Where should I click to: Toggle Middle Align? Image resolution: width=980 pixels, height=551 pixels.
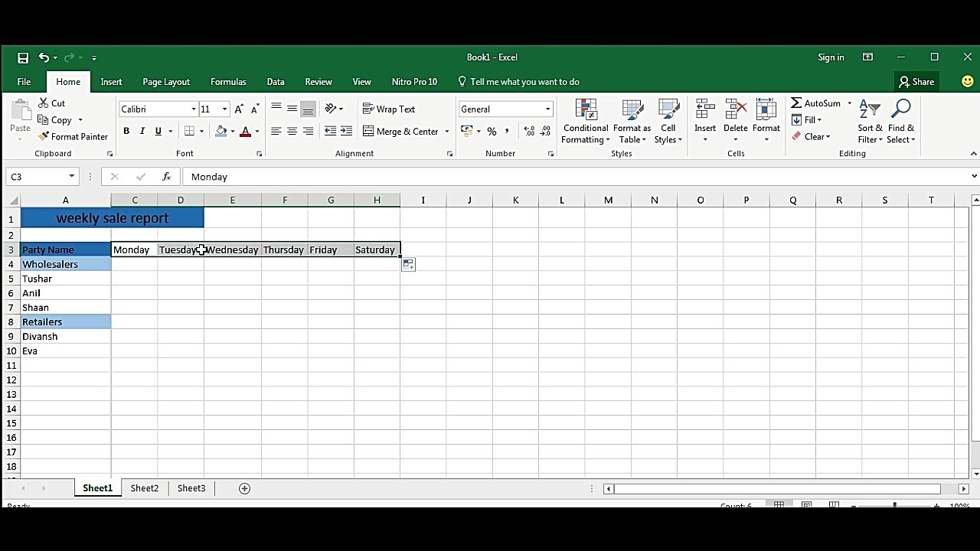(x=292, y=109)
